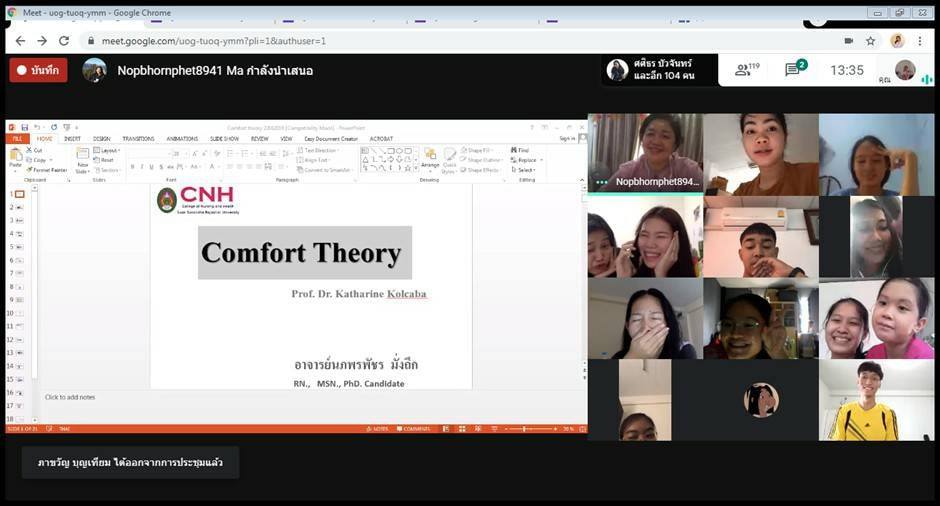This screenshot has height=506, width=940.
Task: Click the red recording indicator button
Action: 38,70
